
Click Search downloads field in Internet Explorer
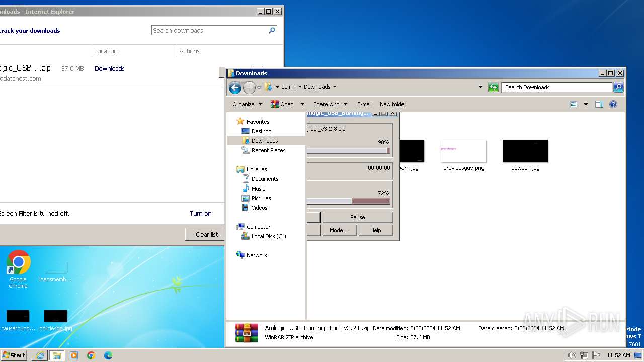(209, 30)
